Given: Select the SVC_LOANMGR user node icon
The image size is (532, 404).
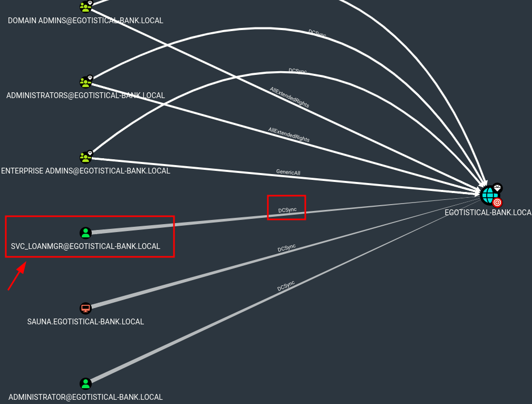Looking at the screenshot, I should tap(85, 233).
